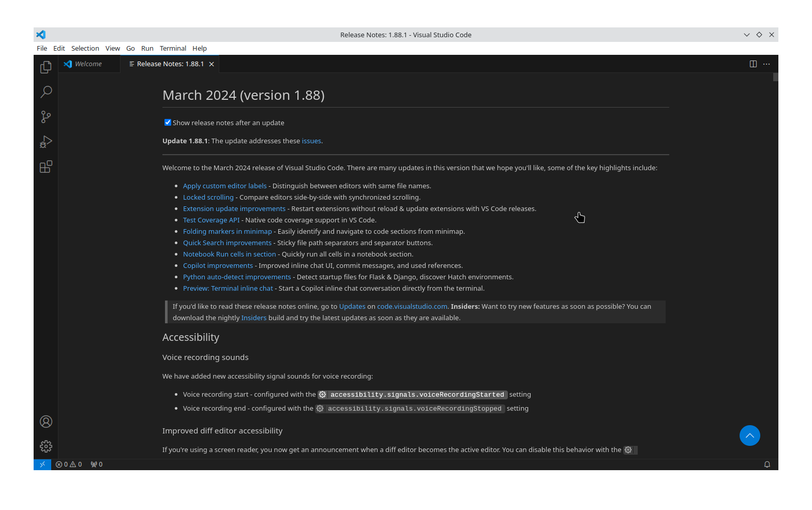
Task: Open the Source Control view icon
Action: [x=46, y=116]
